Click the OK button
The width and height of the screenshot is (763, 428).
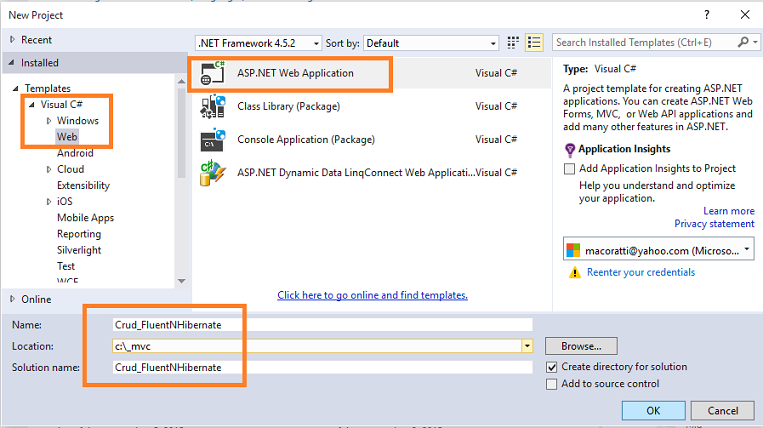653,410
